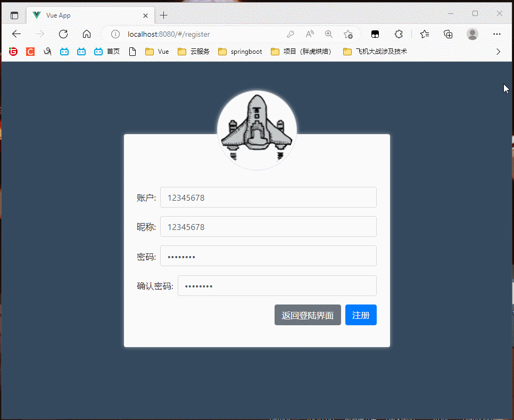Open the springboot bookmarks folder
This screenshot has height=420, width=514.
[240, 52]
